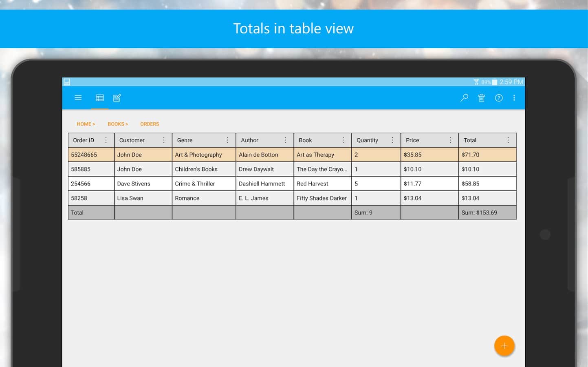The height and width of the screenshot is (367, 588).
Task: Open the help question mark icon
Action: click(x=499, y=98)
